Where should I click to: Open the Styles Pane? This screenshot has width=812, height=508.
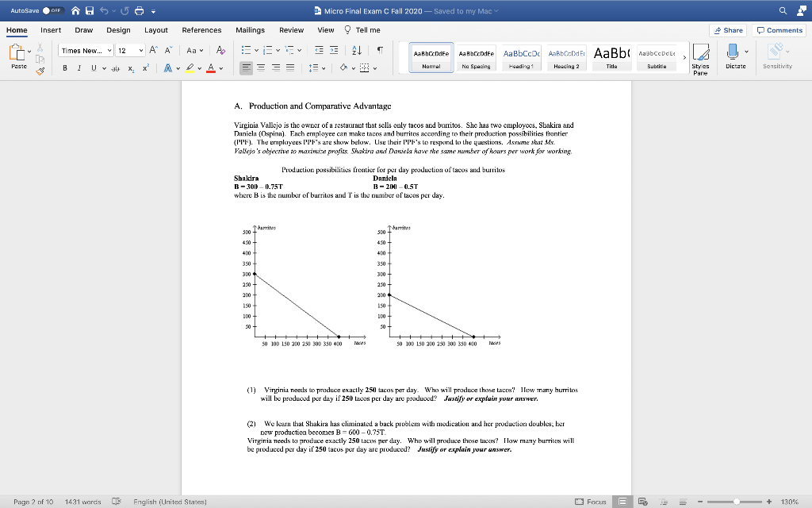coord(701,60)
